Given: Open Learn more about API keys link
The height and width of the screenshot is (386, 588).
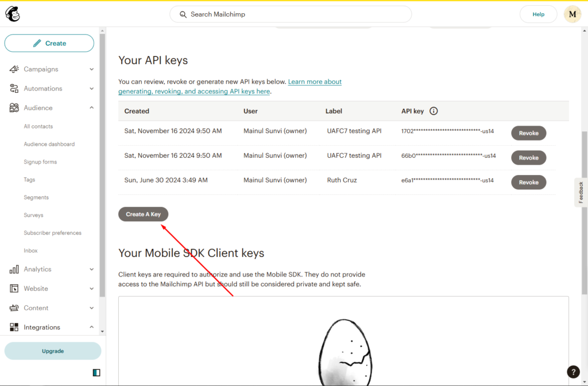Looking at the screenshot, I should pyautogui.click(x=230, y=87).
